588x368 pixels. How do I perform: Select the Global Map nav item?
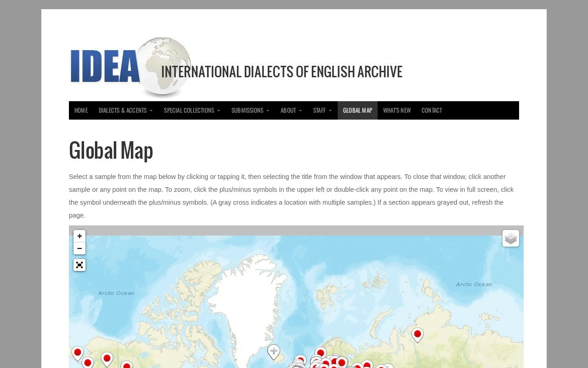357,110
